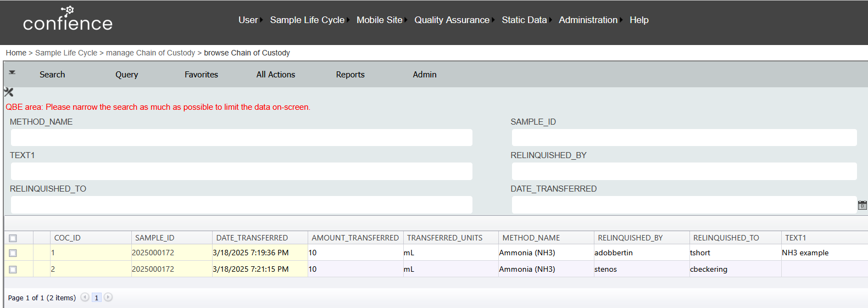Tick the select-all checkbox in the table header
868x308 pixels.
click(13, 238)
